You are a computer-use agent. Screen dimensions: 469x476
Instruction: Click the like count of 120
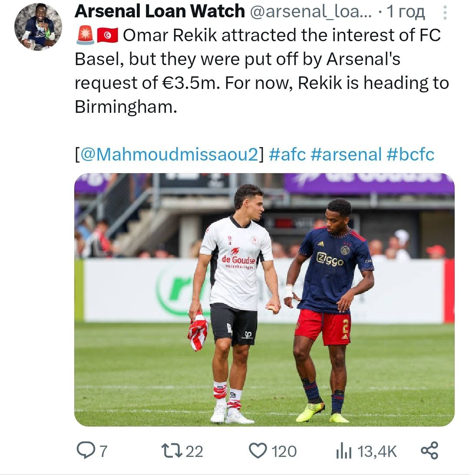click(284, 452)
